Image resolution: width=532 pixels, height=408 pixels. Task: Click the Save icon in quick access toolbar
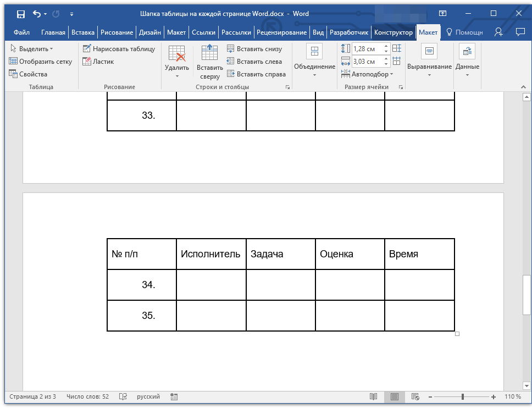pos(21,14)
